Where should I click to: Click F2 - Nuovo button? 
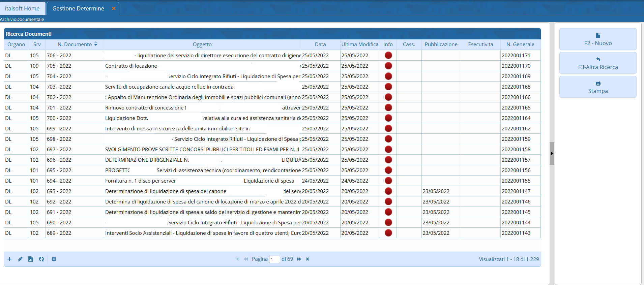click(x=597, y=39)
